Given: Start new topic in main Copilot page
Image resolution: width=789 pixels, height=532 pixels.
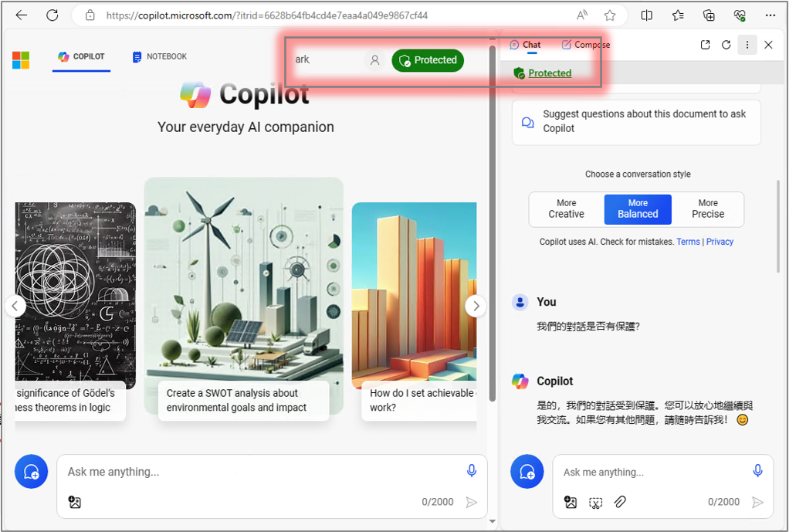Looking at the screenshot, I should (31, 472).
